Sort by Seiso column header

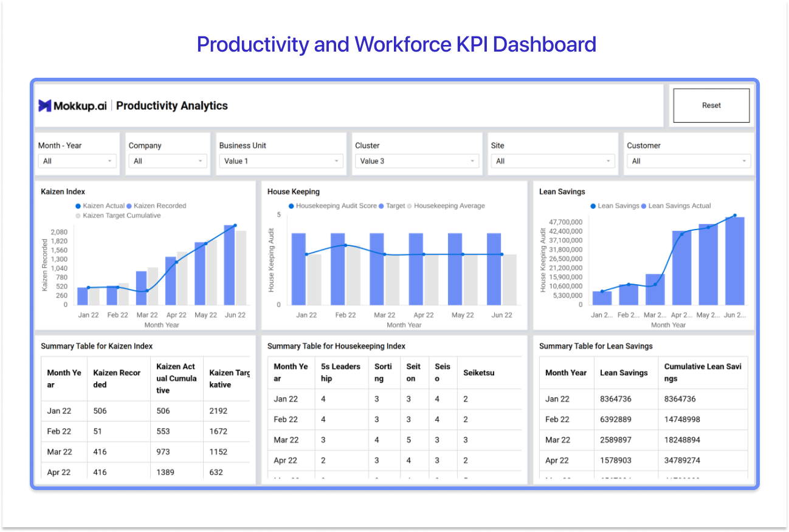coord(443,372)
